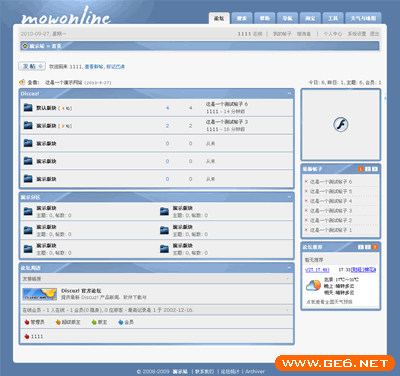This screenshot has height=376, width=400.
Task: Click the announcement speaker icon beside 公告
Action: 22,82
